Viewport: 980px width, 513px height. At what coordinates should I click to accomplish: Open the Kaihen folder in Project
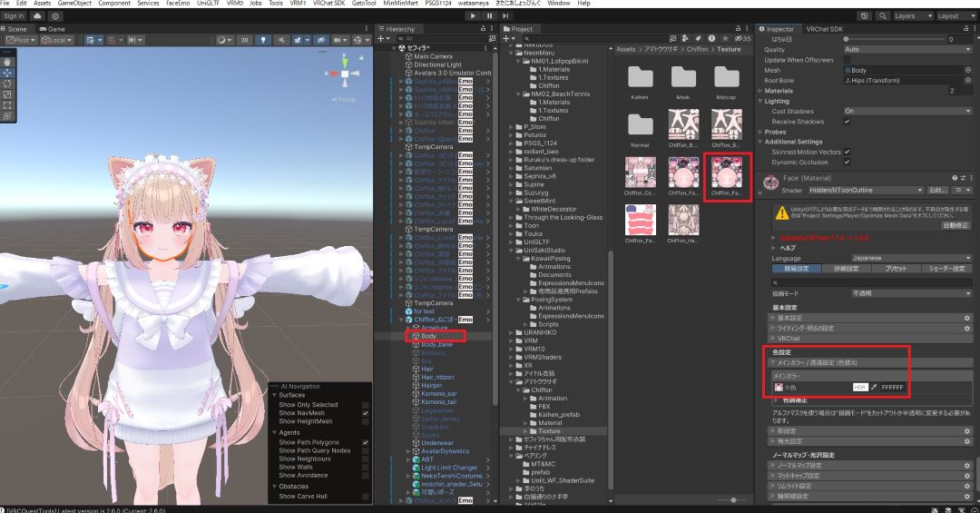(x=640, y=83)
